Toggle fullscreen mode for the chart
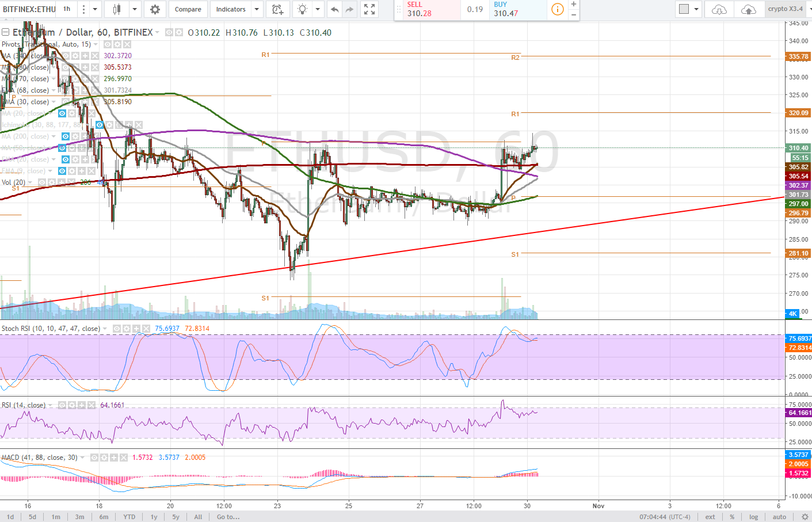The height and width of the screenshot is (522, 812). pos(369,9)
